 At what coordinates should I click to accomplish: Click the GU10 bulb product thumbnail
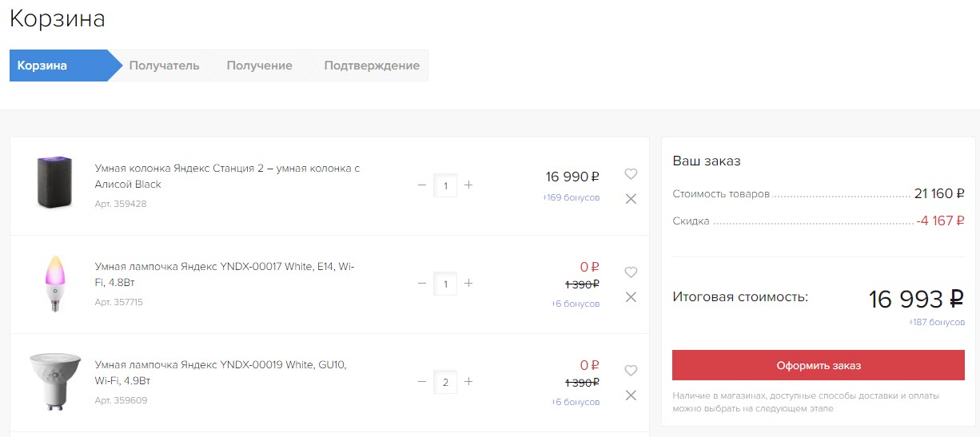54,381
